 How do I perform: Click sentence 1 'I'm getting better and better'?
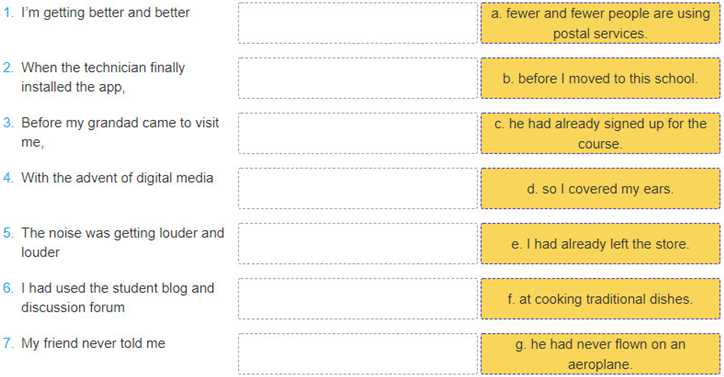click(105, 12)
